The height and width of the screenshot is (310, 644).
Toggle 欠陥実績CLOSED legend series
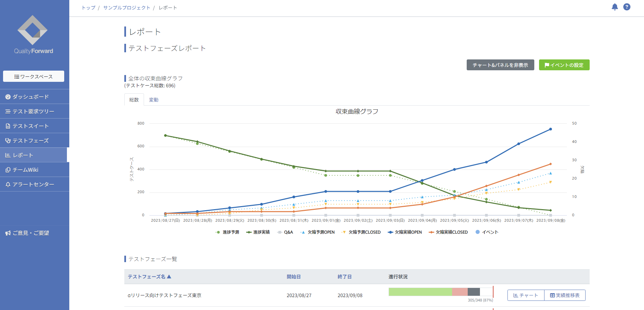tap(448, 232)
